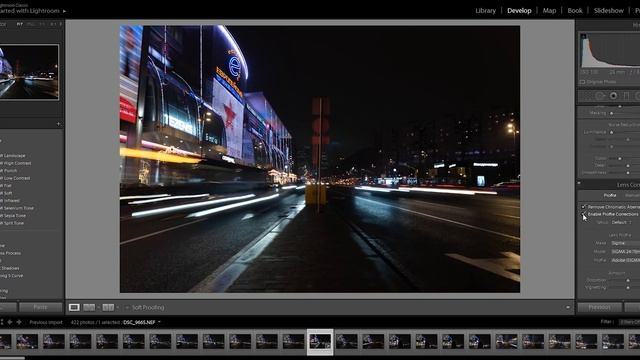
Task: Click the Previous button
Action: point(600,307)
